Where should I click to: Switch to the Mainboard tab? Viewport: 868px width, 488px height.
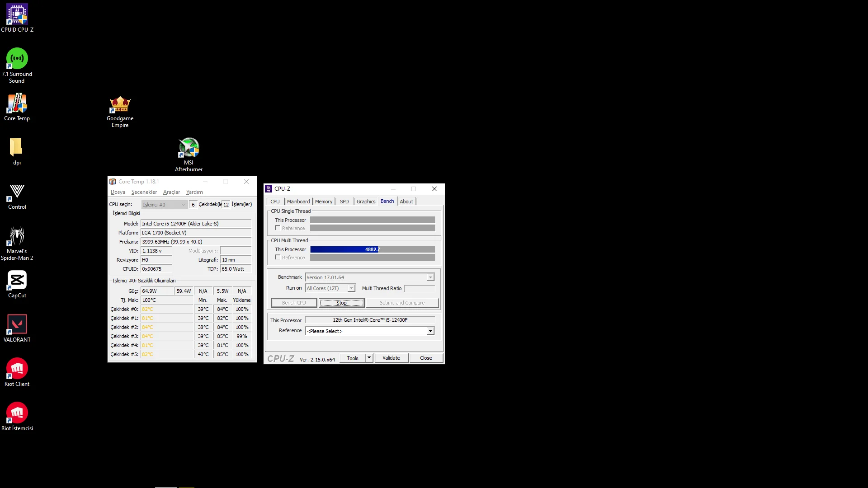(x=298, y=202)
